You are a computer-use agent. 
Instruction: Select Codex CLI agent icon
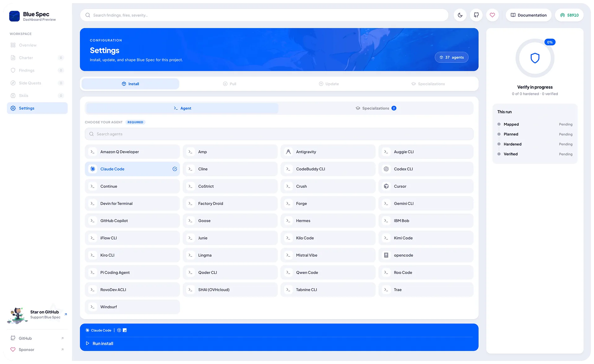[386, 169]
